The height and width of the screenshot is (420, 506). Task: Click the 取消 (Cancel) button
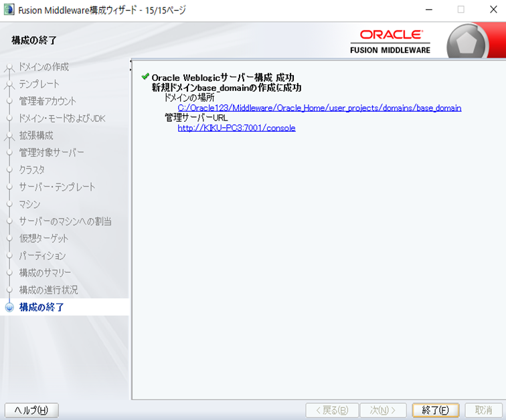[x=483, y=410]
